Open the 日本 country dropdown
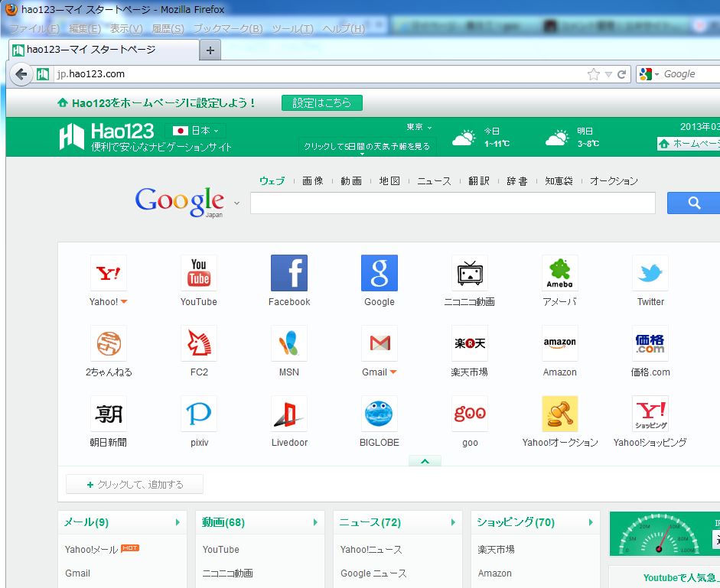Screen dimensions: 720x588 click(196, 131)
